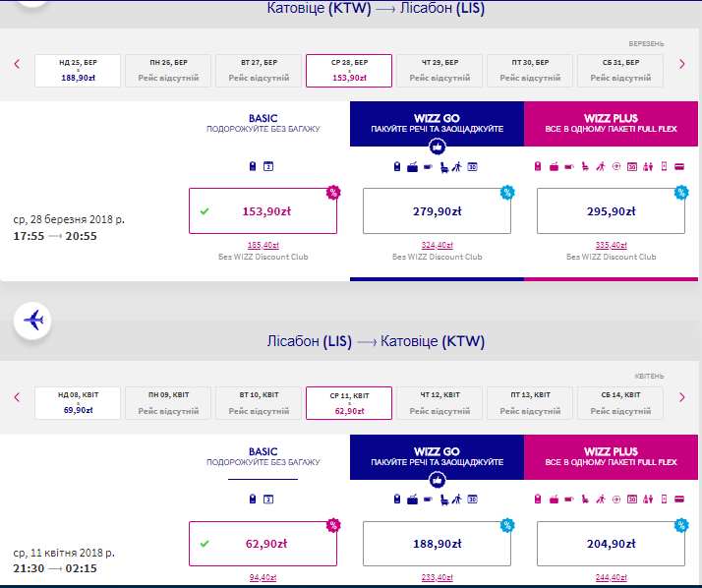Switch to the НД 25, БЕР date tab
This screenshot has height=588, width=702.
(78, 70)
